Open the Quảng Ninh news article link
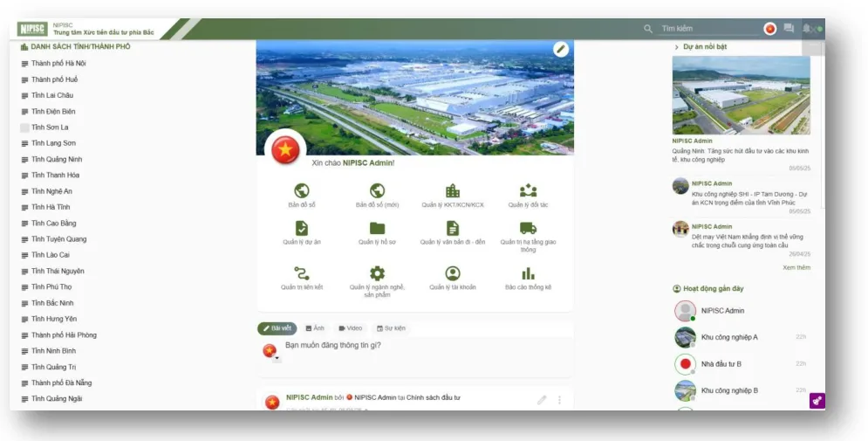This screenshot has height=441, width=868. tap(741, 155)
